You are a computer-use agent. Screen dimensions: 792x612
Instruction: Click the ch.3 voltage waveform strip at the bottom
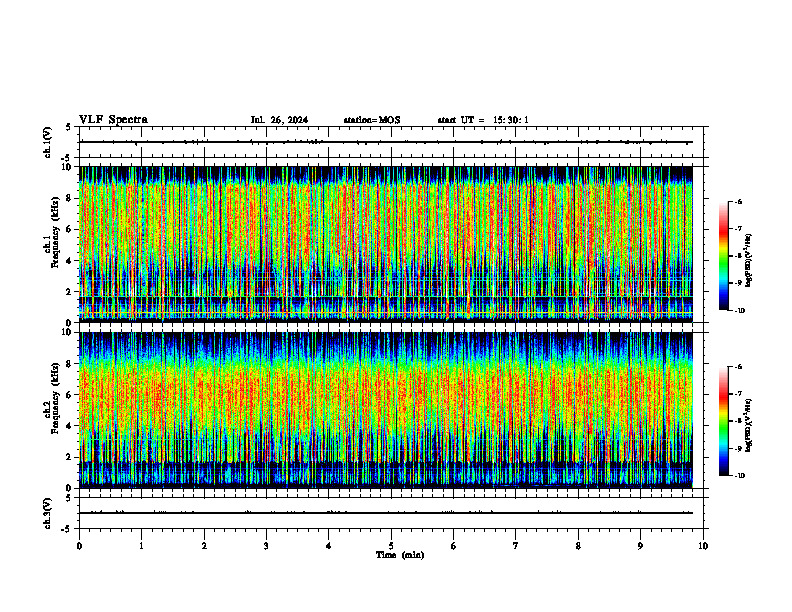click(393, 513)
